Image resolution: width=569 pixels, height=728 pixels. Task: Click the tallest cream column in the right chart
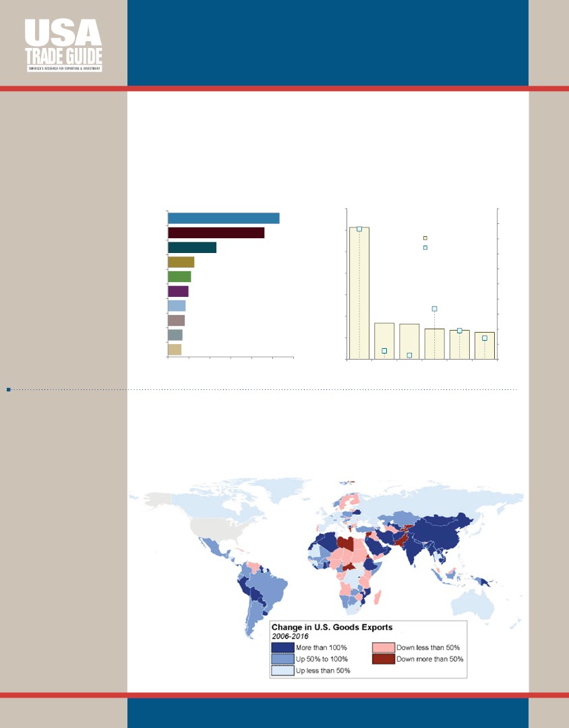[359, 293]
